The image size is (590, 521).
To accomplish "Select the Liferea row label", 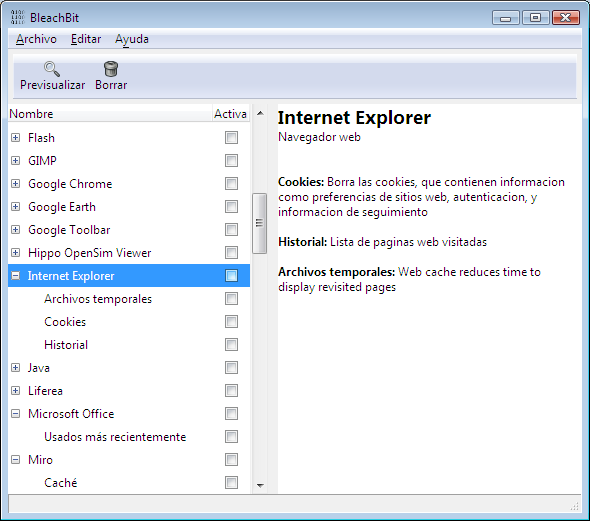I will (x=45, y=391).
